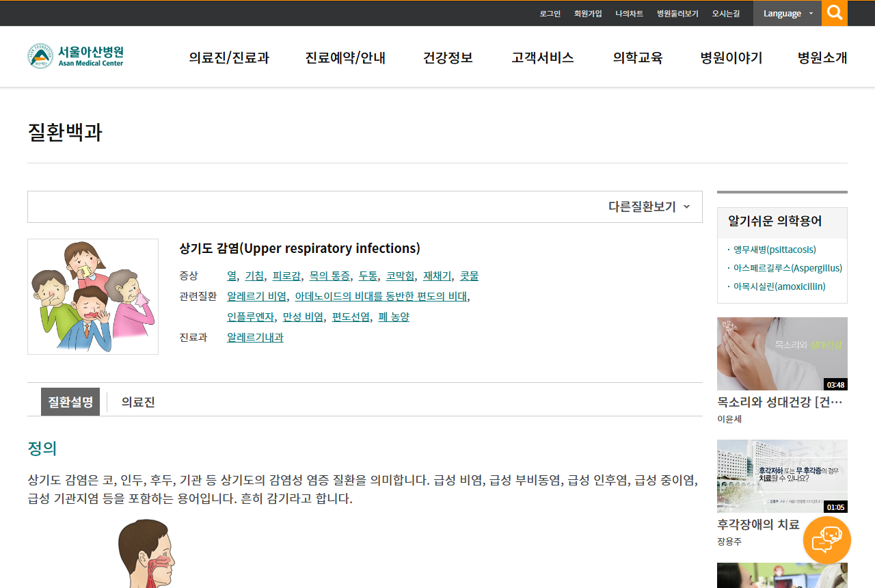The width and height of the screenshot is (875, 588).
Task: Click the 회원가입 link
Action: coord(588,14)
